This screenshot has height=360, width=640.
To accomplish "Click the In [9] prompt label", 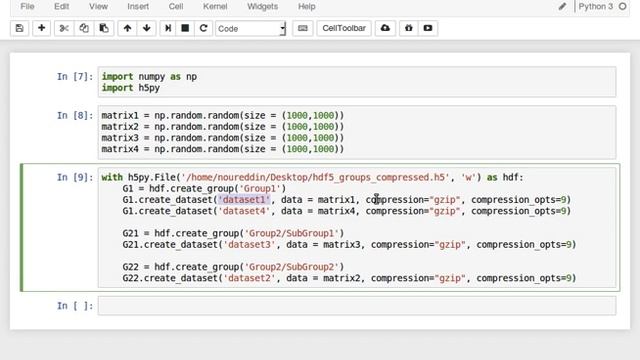I will (75, 177).
